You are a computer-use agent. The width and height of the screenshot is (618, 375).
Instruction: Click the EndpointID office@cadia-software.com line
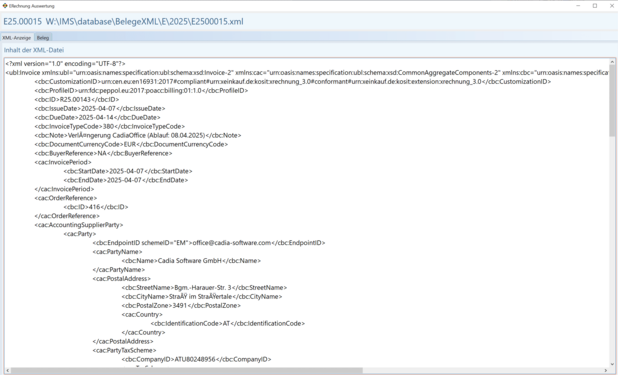coord(209,243)
